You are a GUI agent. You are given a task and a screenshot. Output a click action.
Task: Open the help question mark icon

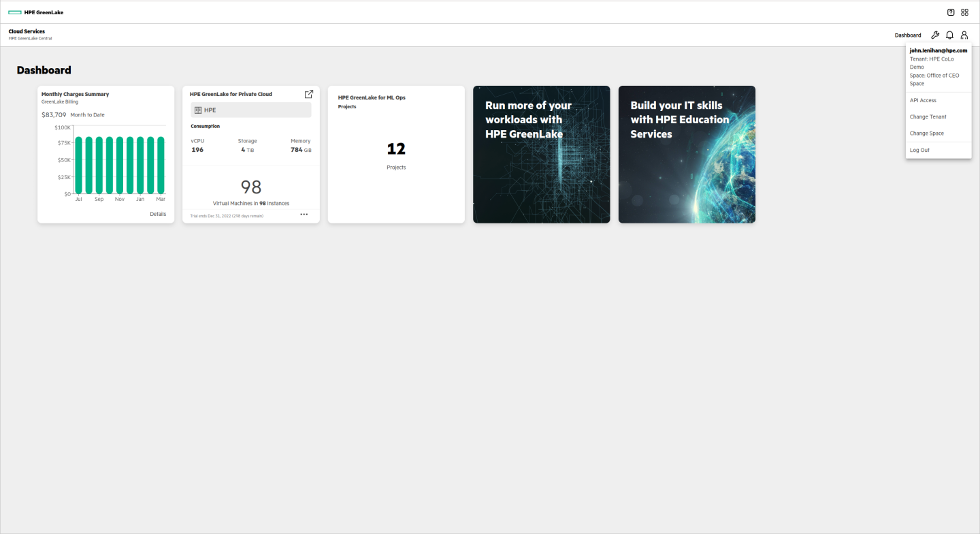951,12
